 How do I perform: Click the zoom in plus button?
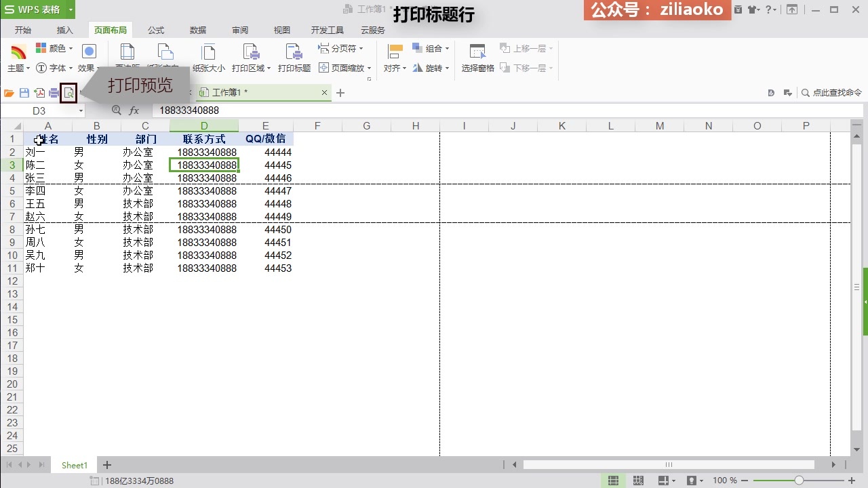852,481
